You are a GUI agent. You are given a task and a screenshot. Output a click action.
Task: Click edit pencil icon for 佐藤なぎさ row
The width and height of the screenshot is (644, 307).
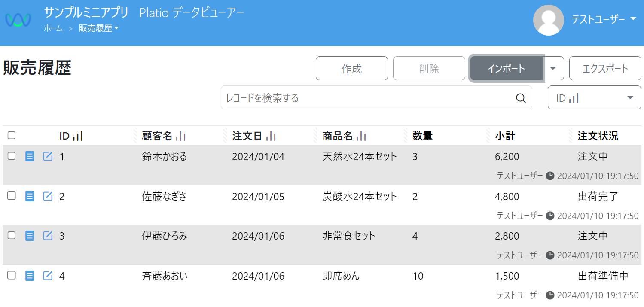click(x=48, y=196)
